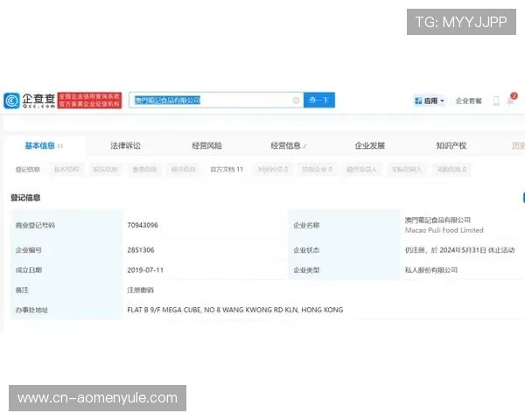
Task: Click the 澳門葡記食品有限公司 company name cell
Action: (x=437, y=220)
